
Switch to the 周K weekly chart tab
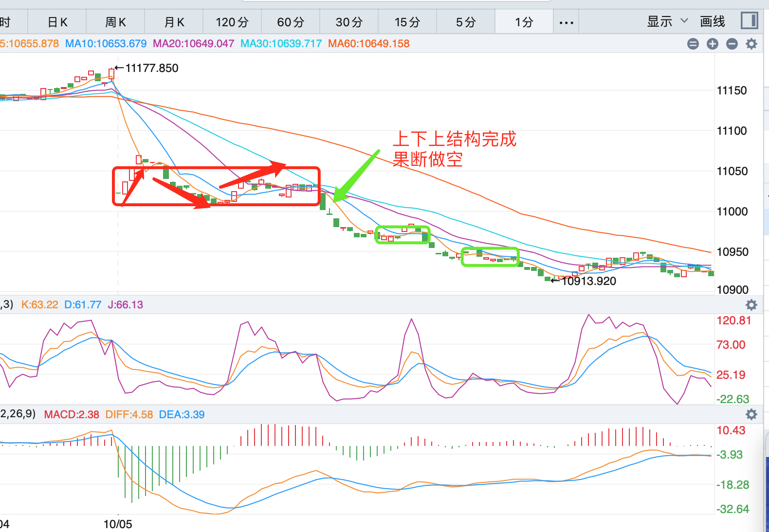[x=115, y=22]
